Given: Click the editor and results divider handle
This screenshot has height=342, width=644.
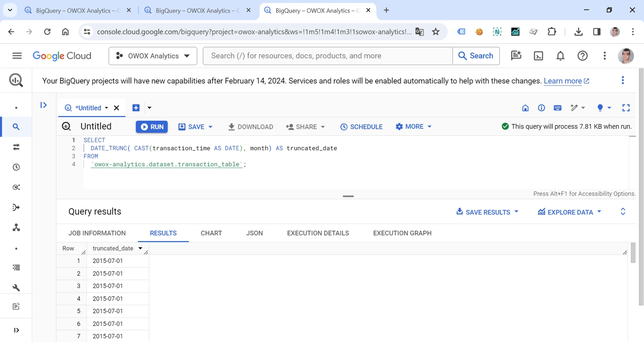Looking at the screenshot, I should (348, 196).
